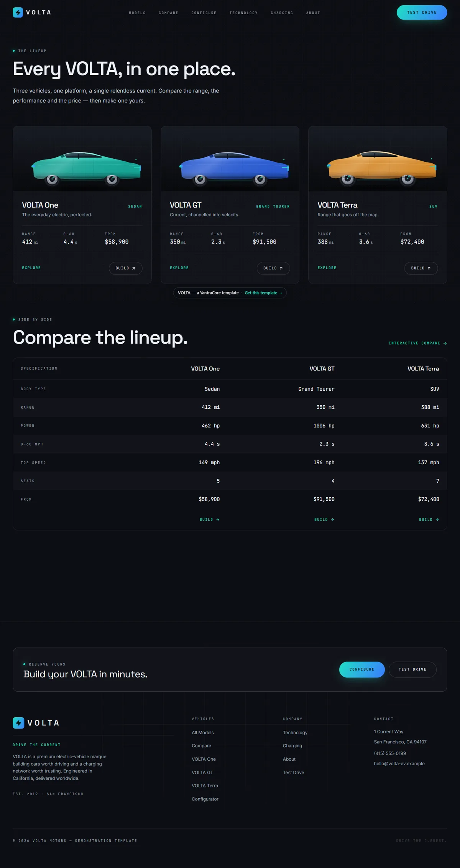Click Build link under VOLTA GT table column

click(324, 519)
